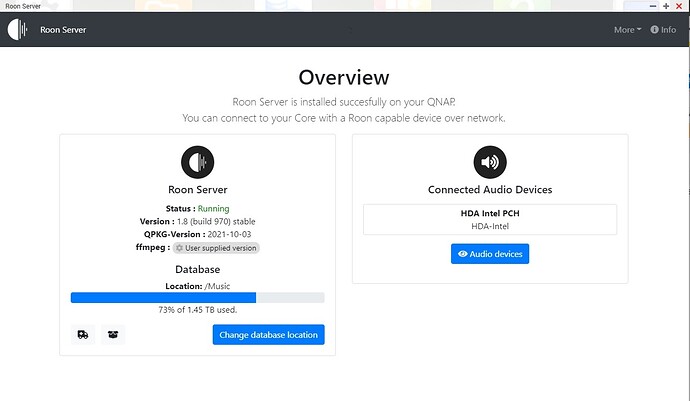
Task: Click the Roon logo in the header
Action: [x=17, y=29]
